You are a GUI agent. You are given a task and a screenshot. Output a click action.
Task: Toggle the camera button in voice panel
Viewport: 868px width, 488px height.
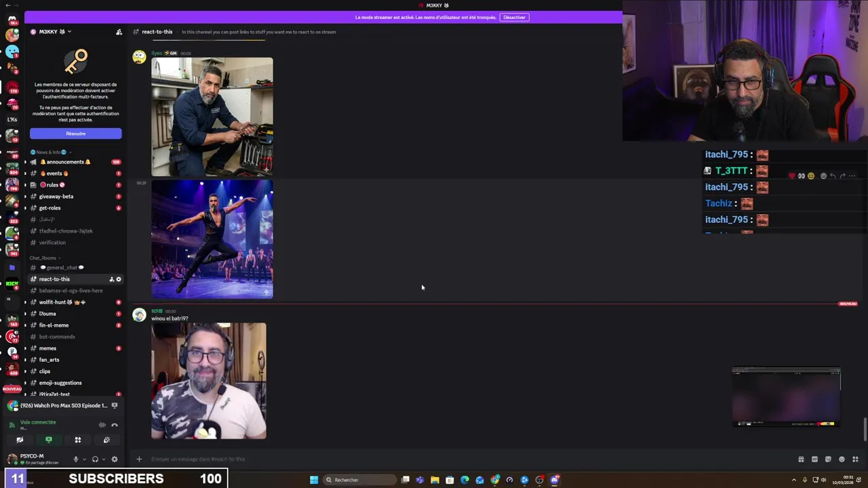point(20,440)
